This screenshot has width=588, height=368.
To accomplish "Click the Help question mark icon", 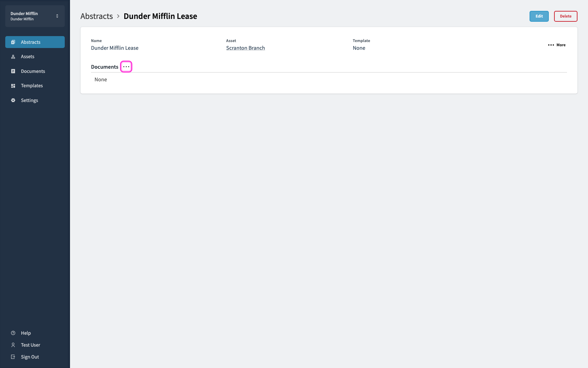I will (x=13, y=333).
